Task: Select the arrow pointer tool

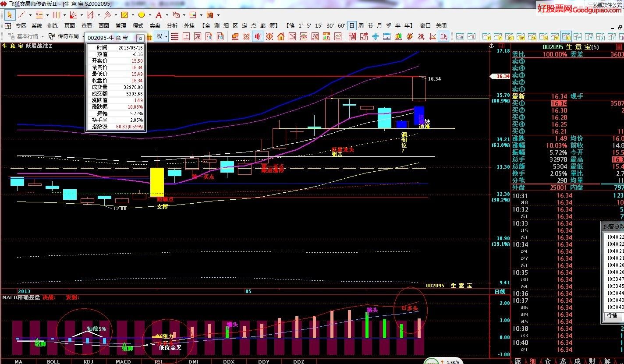Action: (x=9, y=15)
